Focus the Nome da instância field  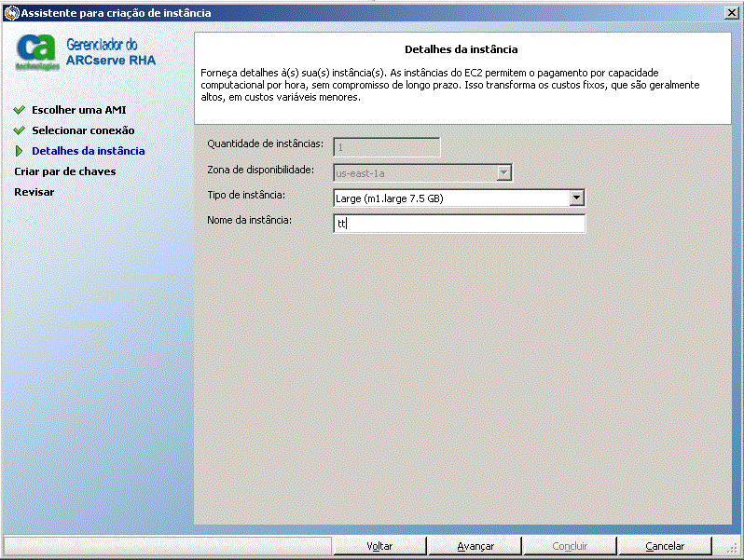pos(460,224)
